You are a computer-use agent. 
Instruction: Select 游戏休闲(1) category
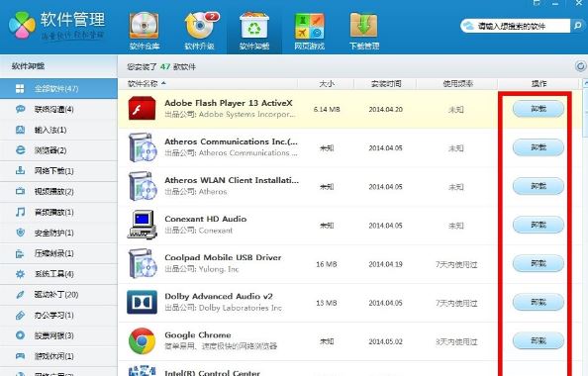58,356
